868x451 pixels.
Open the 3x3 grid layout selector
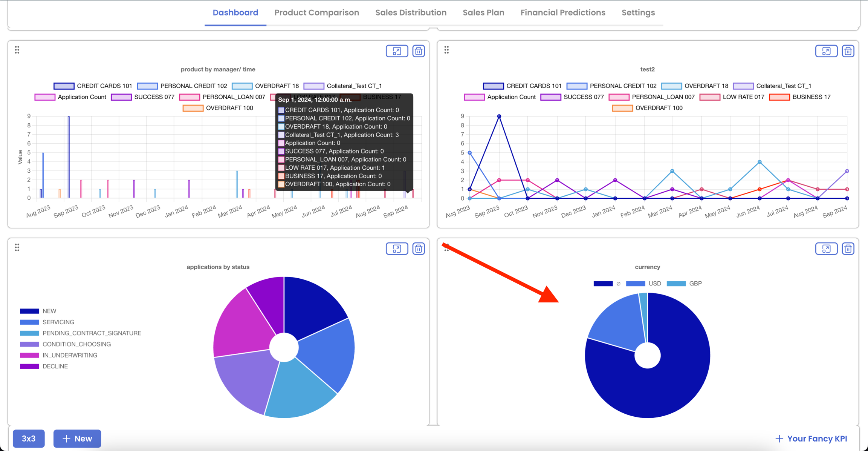click(29, 439)
